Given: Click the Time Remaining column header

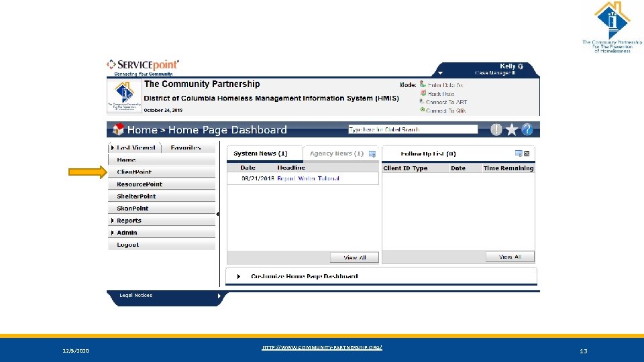Looking at the screenshot, I should coord(508,168).
